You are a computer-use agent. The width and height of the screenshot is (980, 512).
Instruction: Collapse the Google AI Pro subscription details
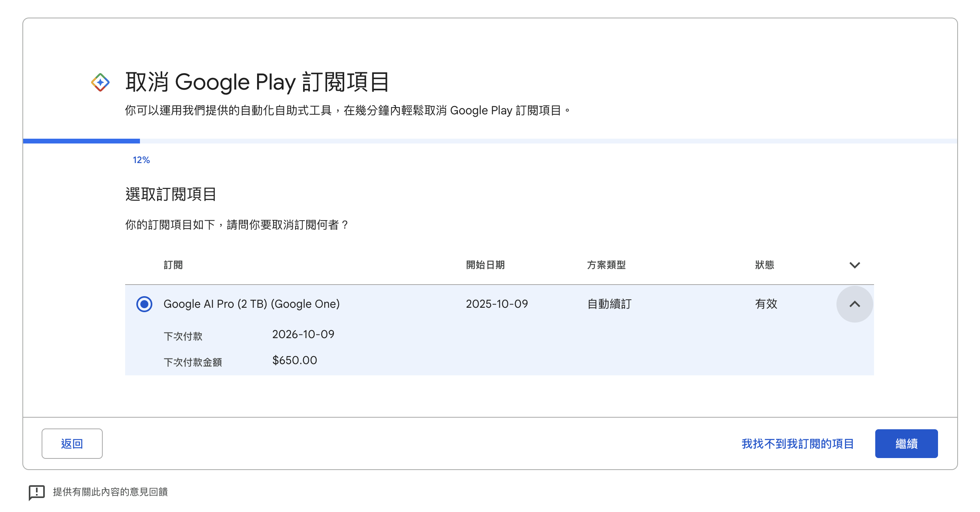coord(854,304)
